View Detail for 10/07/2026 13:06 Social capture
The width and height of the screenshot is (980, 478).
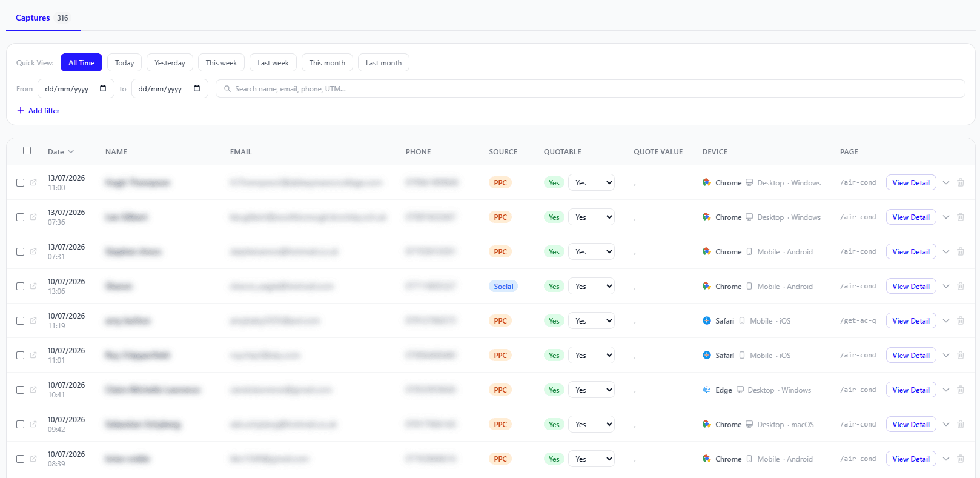tap(911, 286)
